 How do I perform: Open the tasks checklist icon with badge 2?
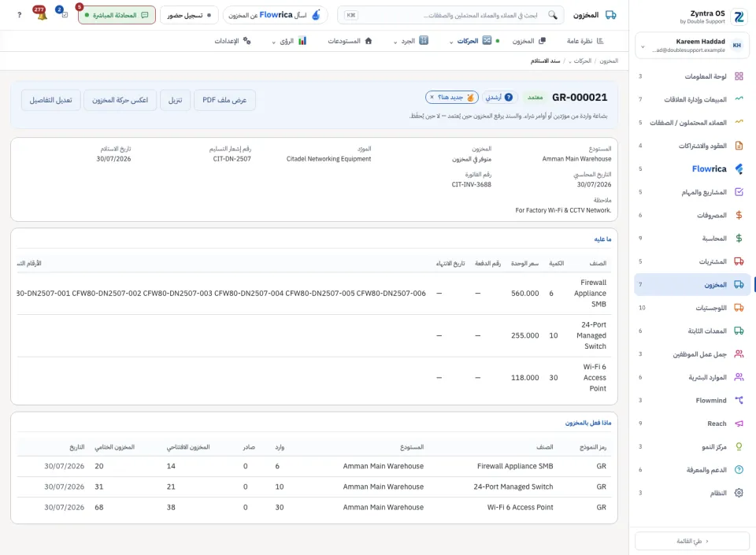62,13
